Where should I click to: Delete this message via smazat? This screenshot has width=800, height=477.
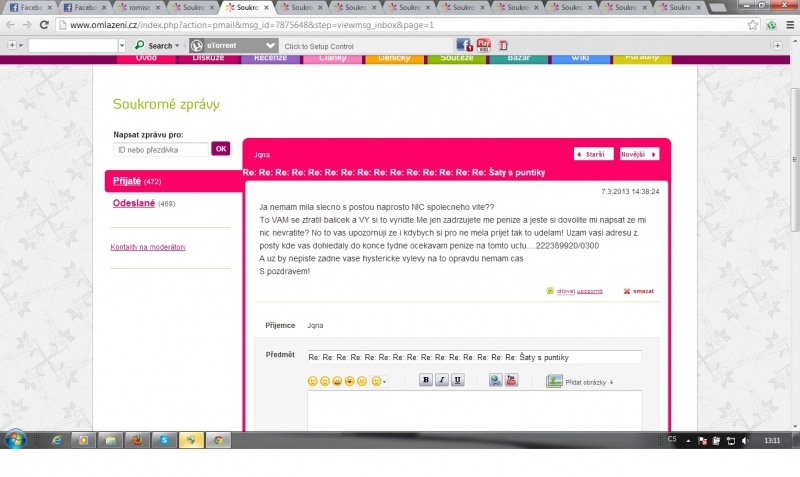click(x=639, y=291)
